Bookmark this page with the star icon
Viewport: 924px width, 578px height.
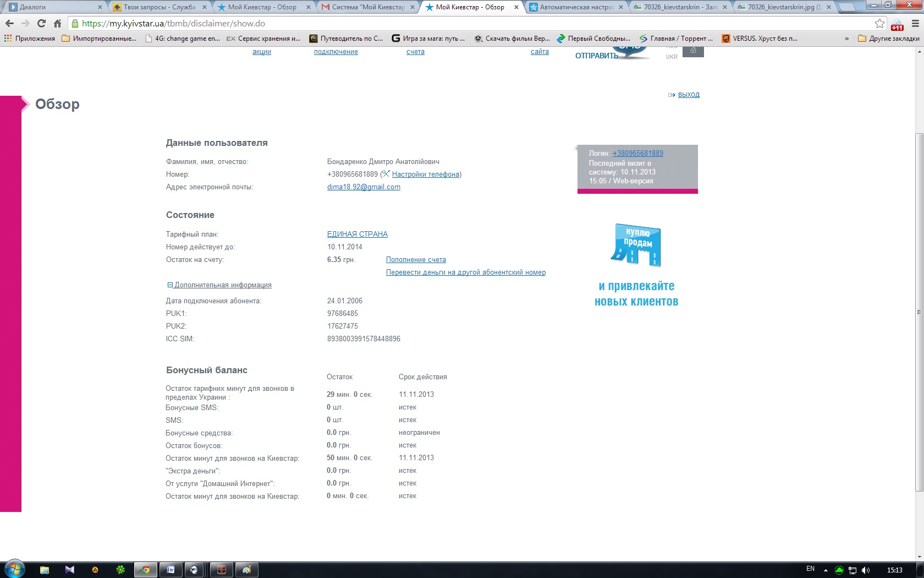point(879,24)
